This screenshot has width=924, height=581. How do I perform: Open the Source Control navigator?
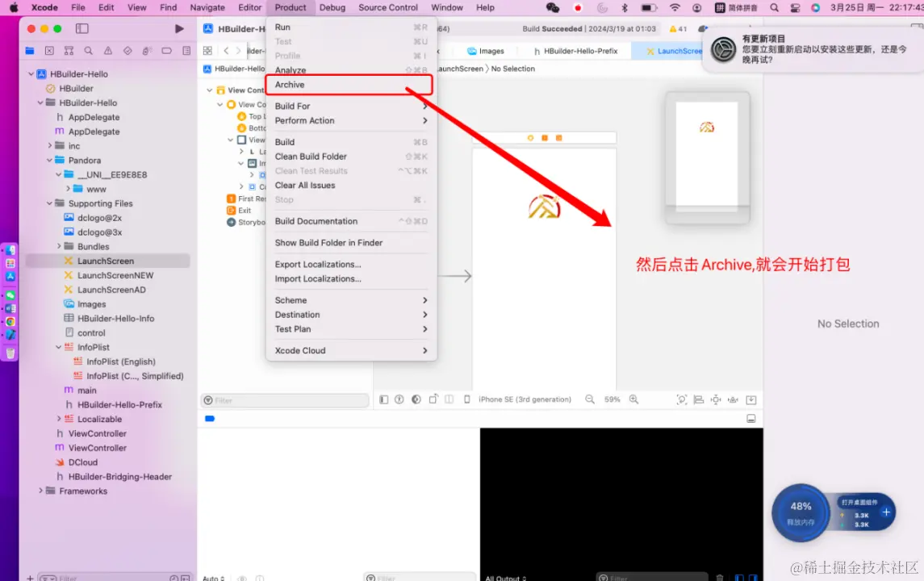coord(49,51)
